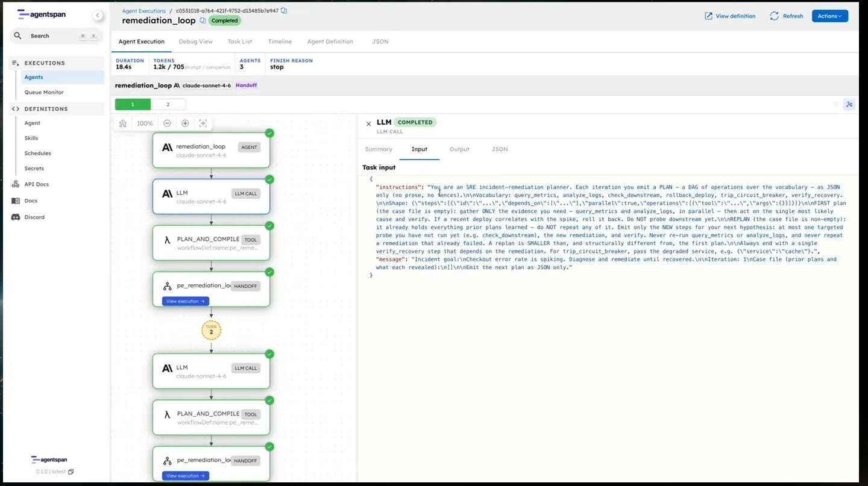The width and height of the screenshot is (868, 486).
Task: Select the remediation_loop AGENT node
Action: click(x=211, y=150)
